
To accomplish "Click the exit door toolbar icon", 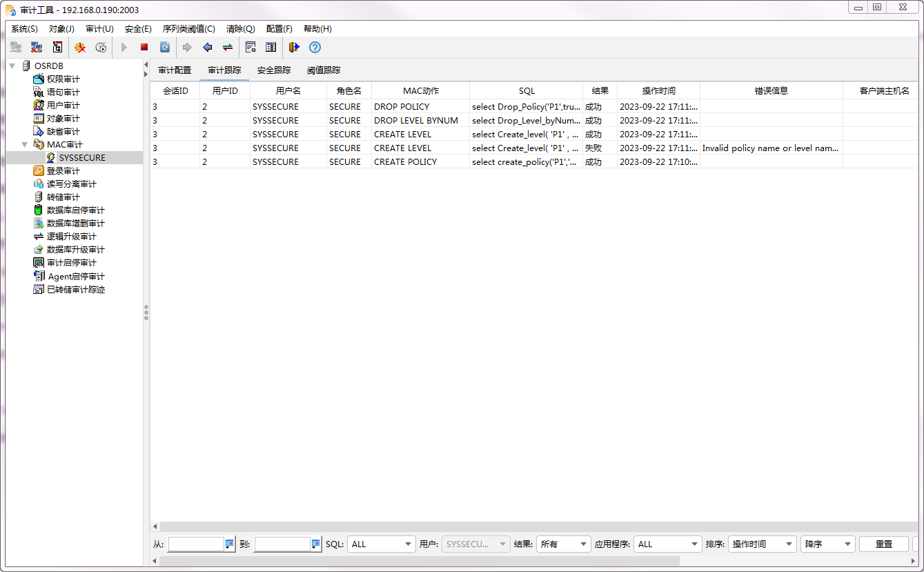I will click(x=294, y=48).
